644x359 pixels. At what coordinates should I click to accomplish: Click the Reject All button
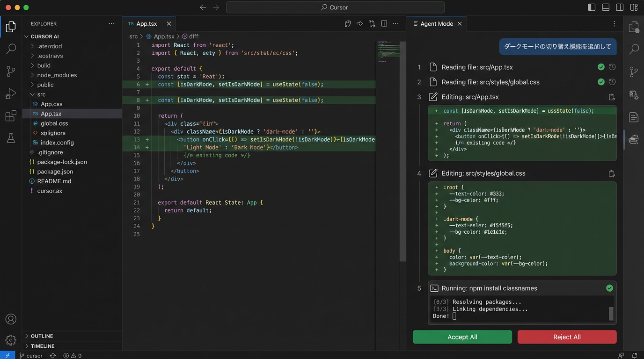(x=567, y=337)
